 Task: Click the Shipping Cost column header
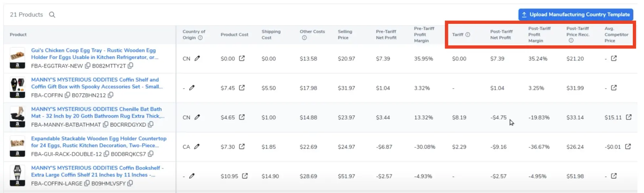click(271, 34)
